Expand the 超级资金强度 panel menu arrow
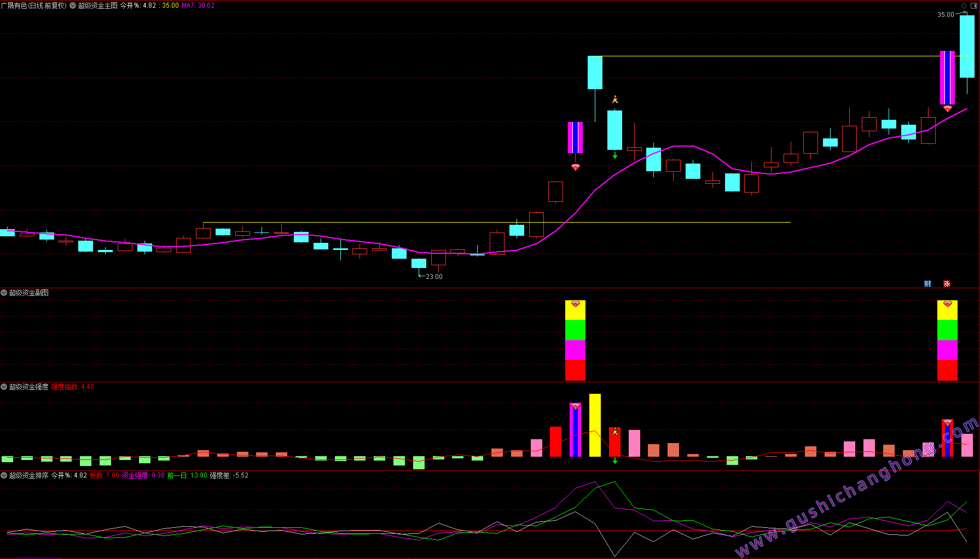The height and width of the screenshot is (559, 980). (4, 387)
